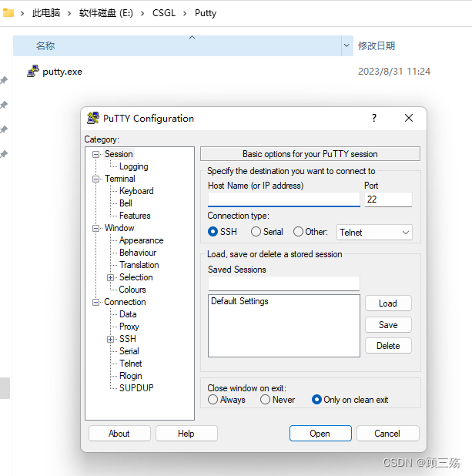Click the Load session button
The height and width of the screenshot is (476, 472).
coord(388,303)
